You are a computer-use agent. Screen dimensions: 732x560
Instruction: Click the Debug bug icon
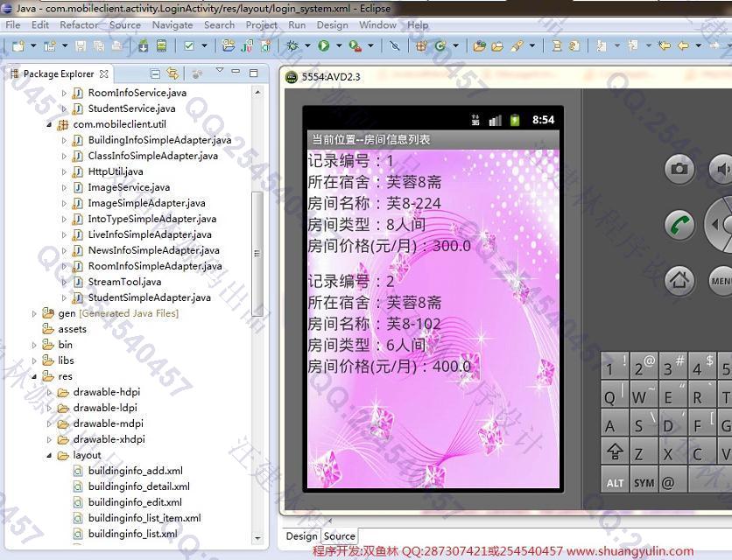pyautogui.click(x=292, y=45)
